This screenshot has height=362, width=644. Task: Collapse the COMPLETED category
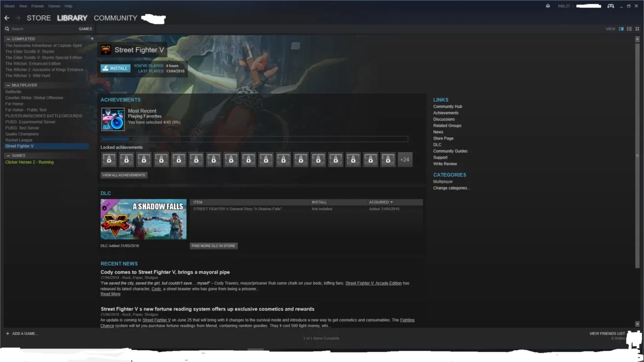(x=8, y=39)
